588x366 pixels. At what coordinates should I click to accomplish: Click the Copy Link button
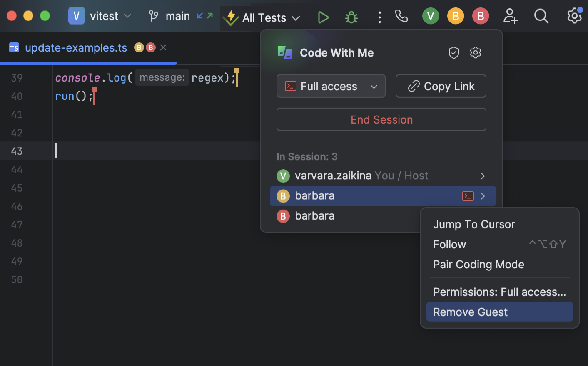tap(441, 86)
